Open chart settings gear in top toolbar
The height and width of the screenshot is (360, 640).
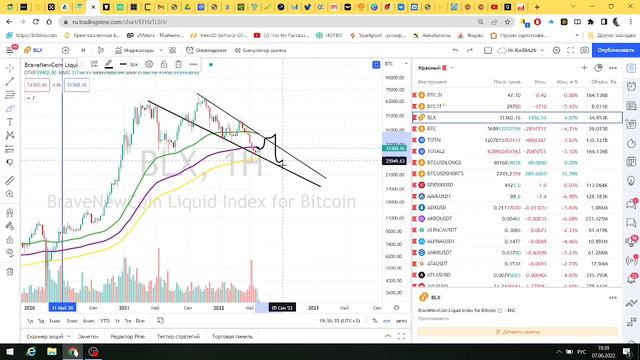[x=556, y=50]
